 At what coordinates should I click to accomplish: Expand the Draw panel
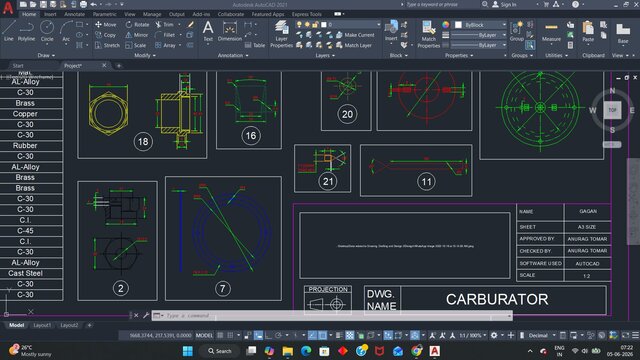[x=46, y=55]
